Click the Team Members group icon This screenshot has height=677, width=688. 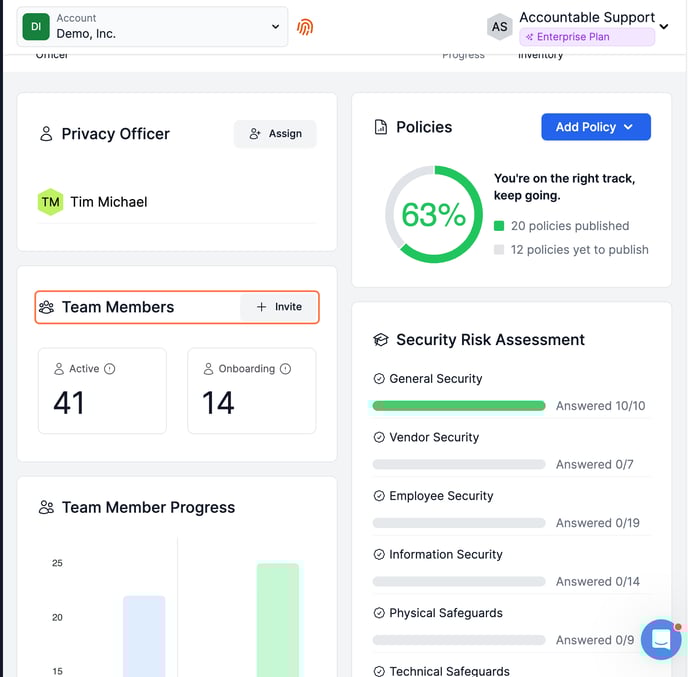pyautogui.click(x=46, y=307)
